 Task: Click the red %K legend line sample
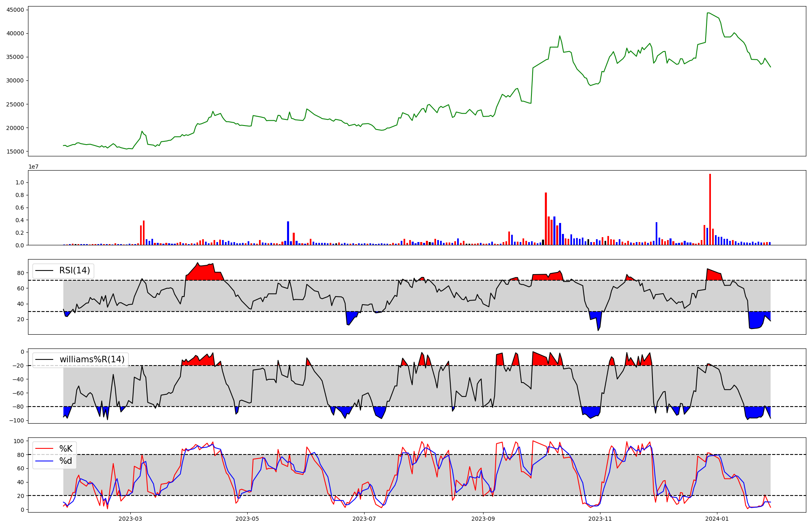[44, 448]
